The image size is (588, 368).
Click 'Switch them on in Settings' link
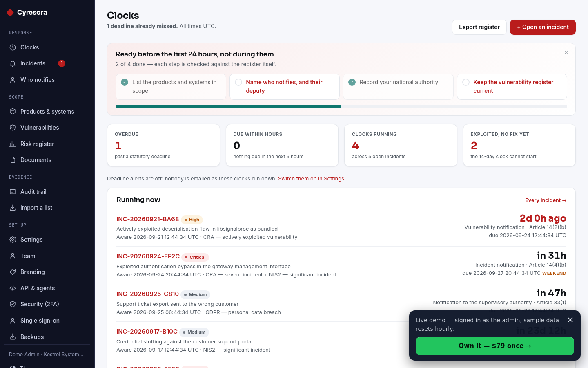(311, 179)
